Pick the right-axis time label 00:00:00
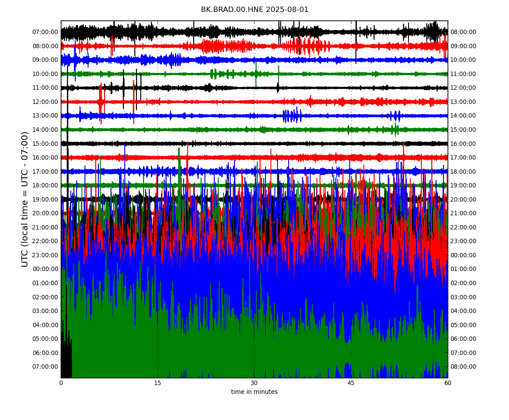The height and width of the screenshot is (420, 509). point(463,255)
